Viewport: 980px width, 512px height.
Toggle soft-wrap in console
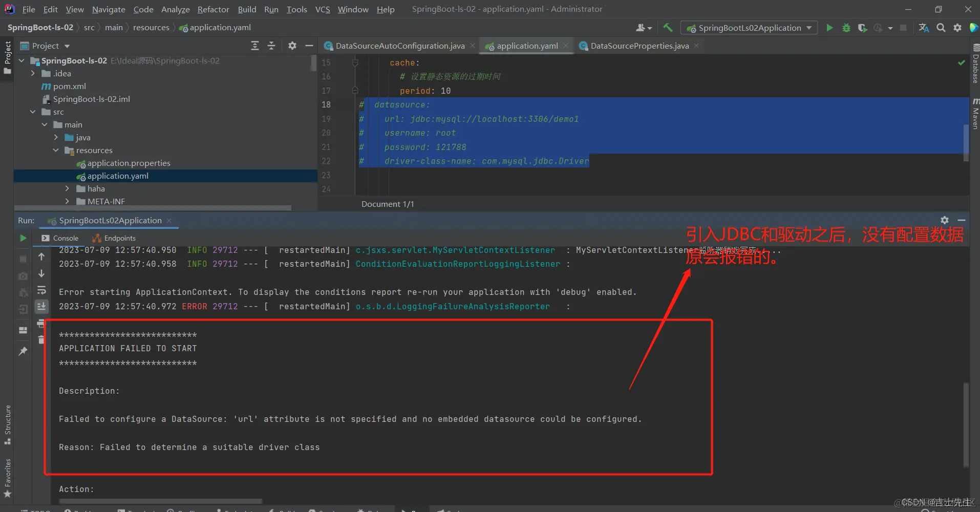41,290
